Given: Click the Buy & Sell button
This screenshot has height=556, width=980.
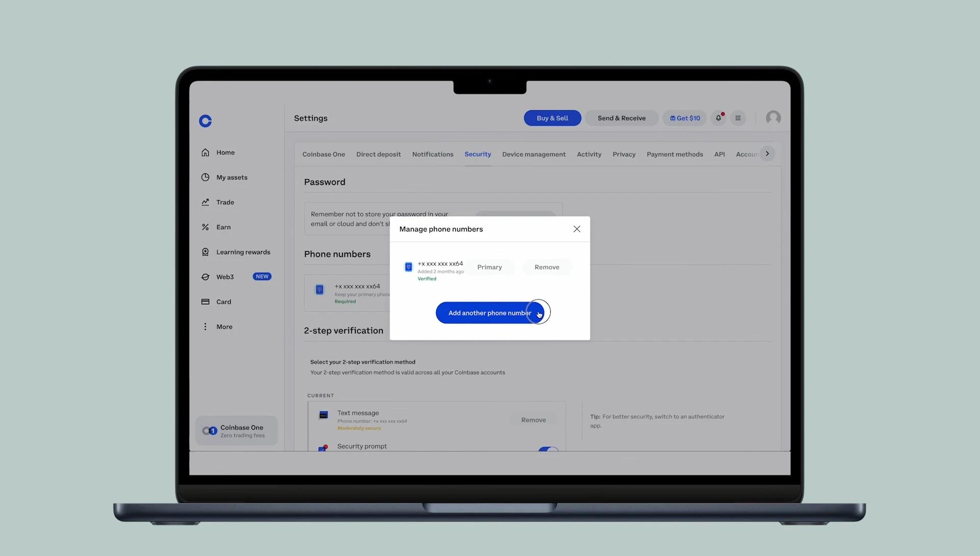Looking at the screenshot, I should (552, 118).
